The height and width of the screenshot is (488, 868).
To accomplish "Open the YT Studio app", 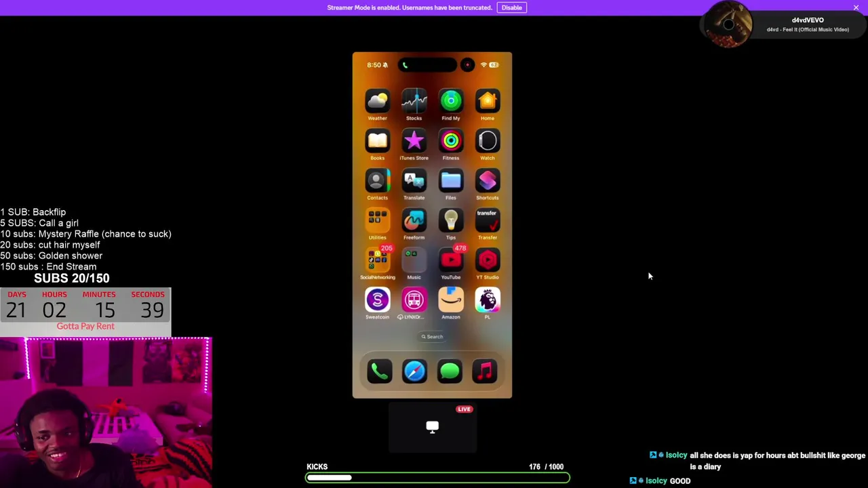I will click(x=488, y=261).
